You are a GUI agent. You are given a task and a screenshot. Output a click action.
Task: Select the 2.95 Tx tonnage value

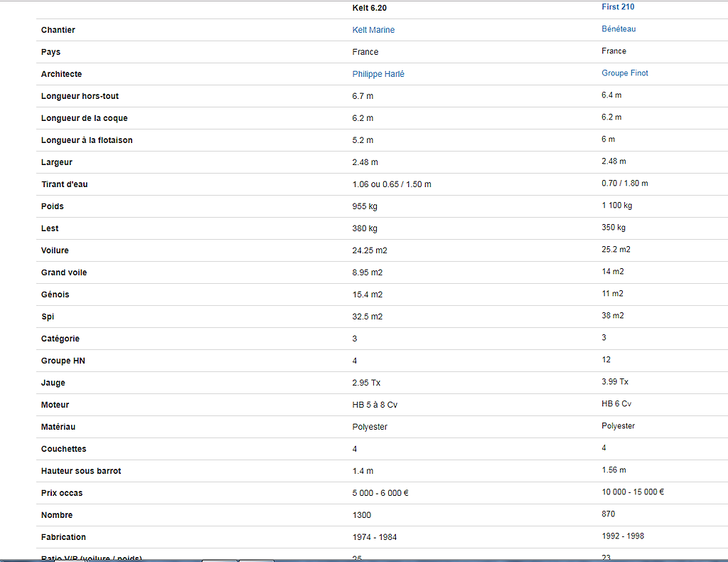click(366, 383)
